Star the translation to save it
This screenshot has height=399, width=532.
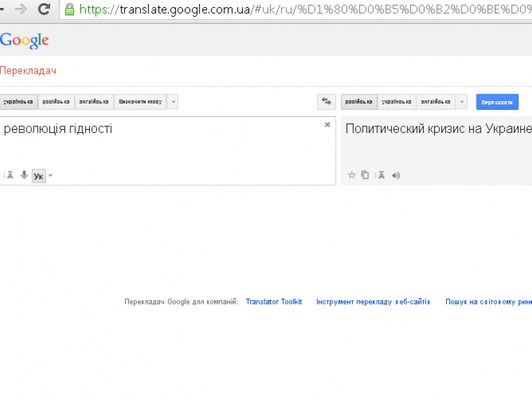(352, 175)
